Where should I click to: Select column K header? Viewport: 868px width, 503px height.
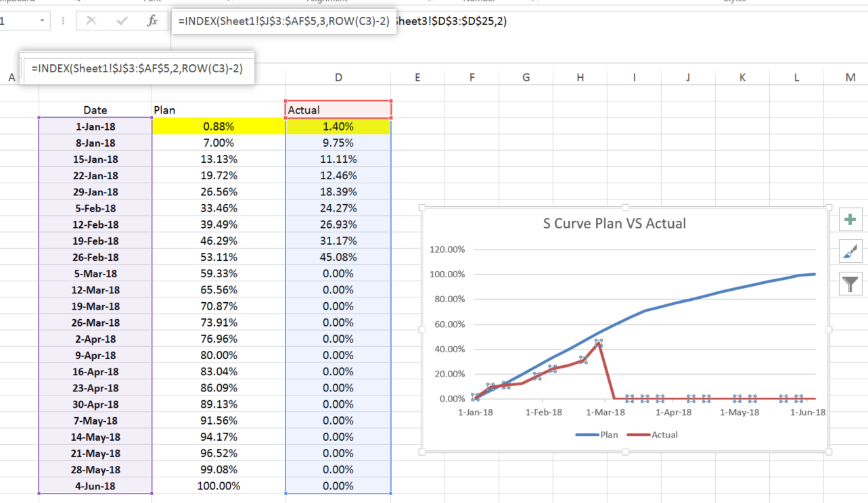pos(742,78)
